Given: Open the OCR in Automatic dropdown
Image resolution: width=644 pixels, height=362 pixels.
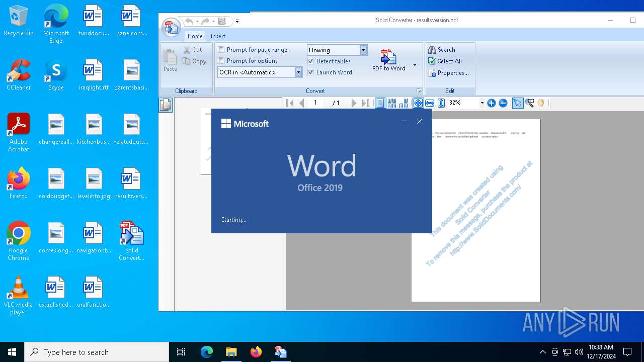Looking at the screenshot, I should tap(298, 72).
